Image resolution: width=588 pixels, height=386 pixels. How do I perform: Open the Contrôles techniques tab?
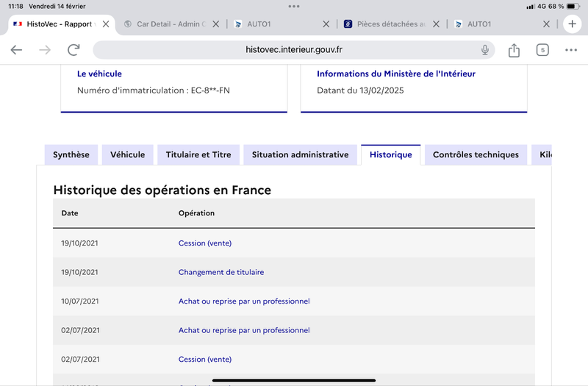pos(476,154)
